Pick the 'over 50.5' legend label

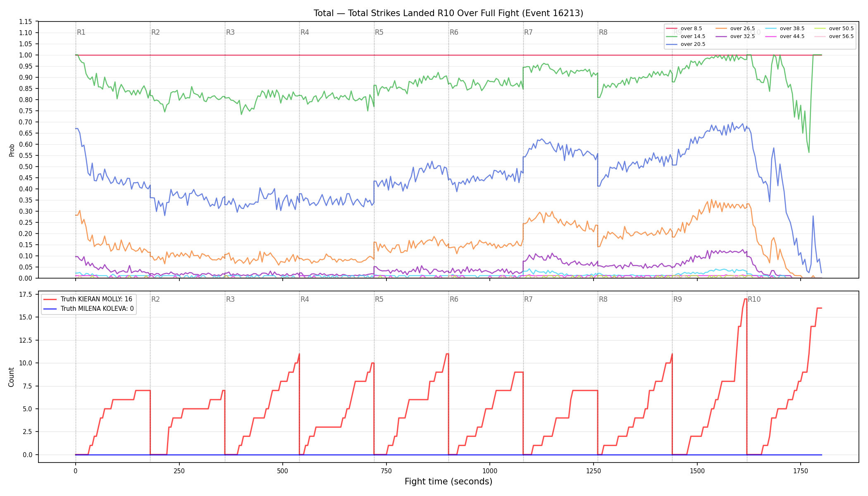841,29
